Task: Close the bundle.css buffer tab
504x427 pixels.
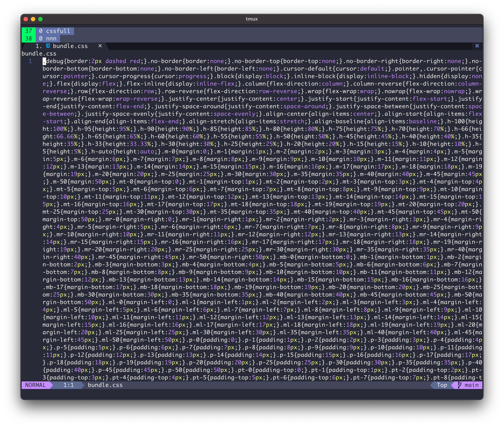Action: click(x=100, y=46)
